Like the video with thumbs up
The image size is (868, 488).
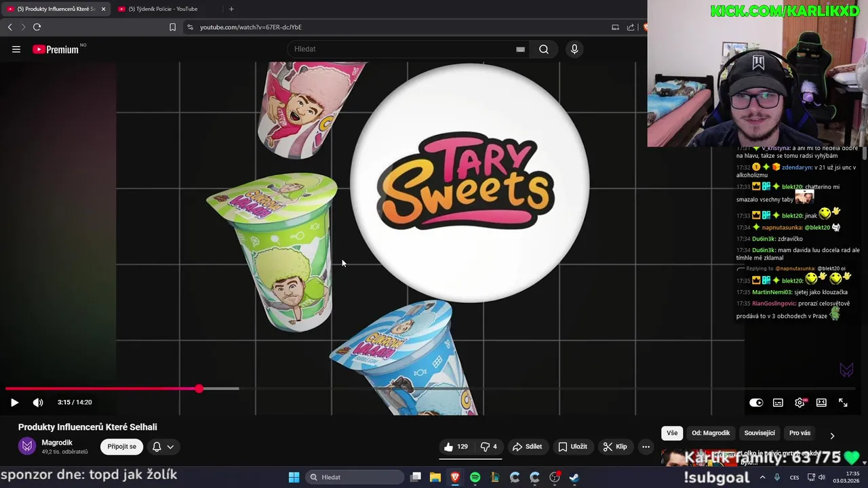pyautogui.click(x=456, y=447)
